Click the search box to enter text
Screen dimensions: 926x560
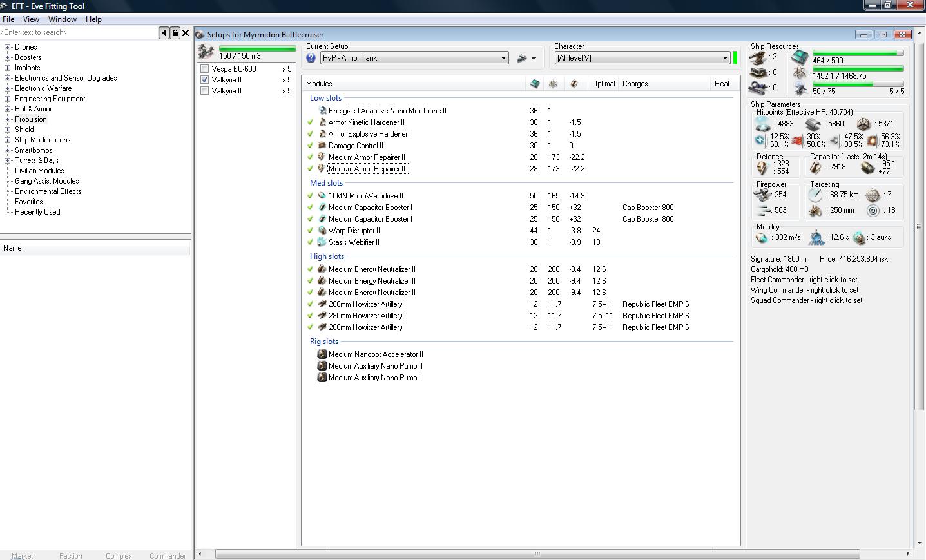[79, 32]
